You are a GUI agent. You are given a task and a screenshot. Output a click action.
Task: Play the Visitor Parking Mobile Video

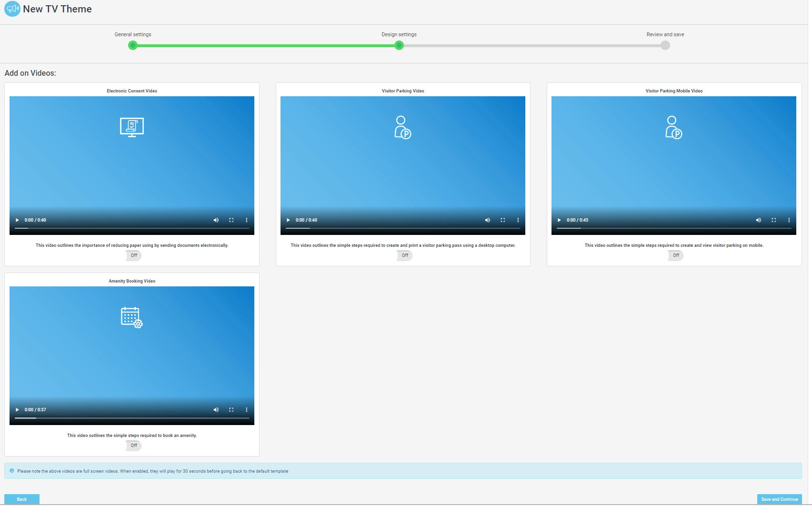pyautogui.click(x=559, y=220)
